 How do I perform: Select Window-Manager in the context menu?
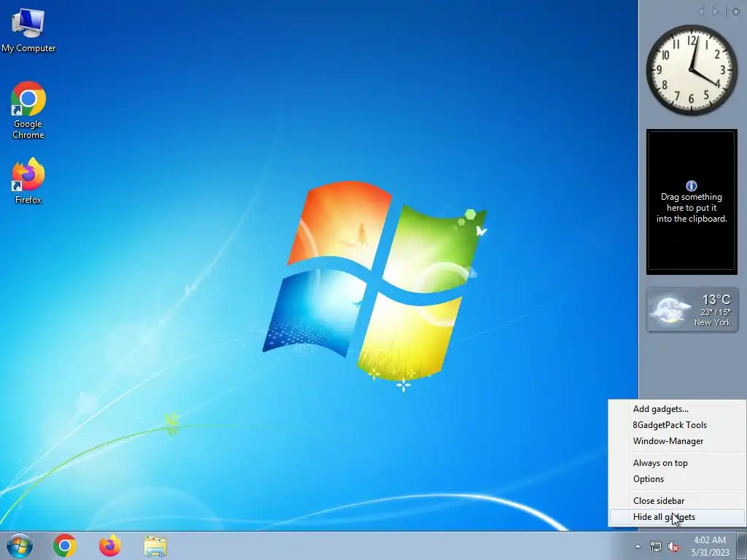tap(676, 441)
